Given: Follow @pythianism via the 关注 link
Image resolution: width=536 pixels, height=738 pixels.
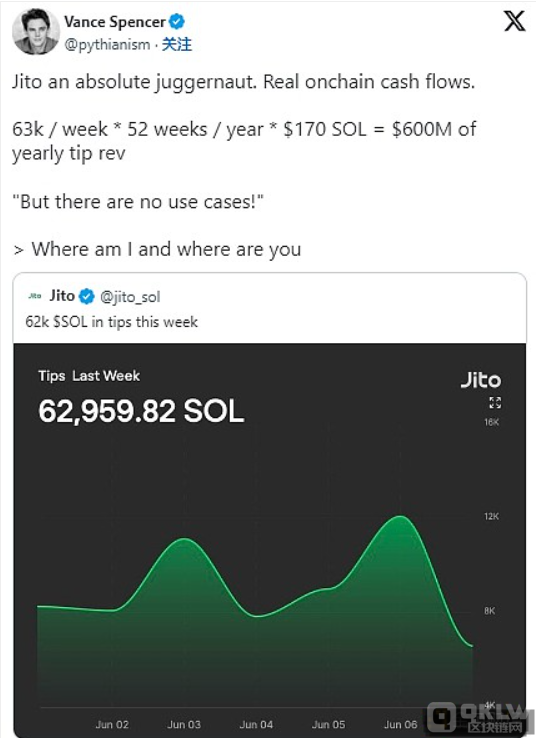Looking at the screenshot, I should tap(177, 45).
